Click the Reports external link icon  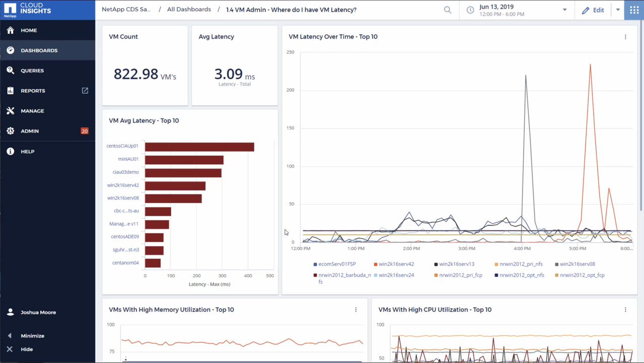(x=85, y=91)
